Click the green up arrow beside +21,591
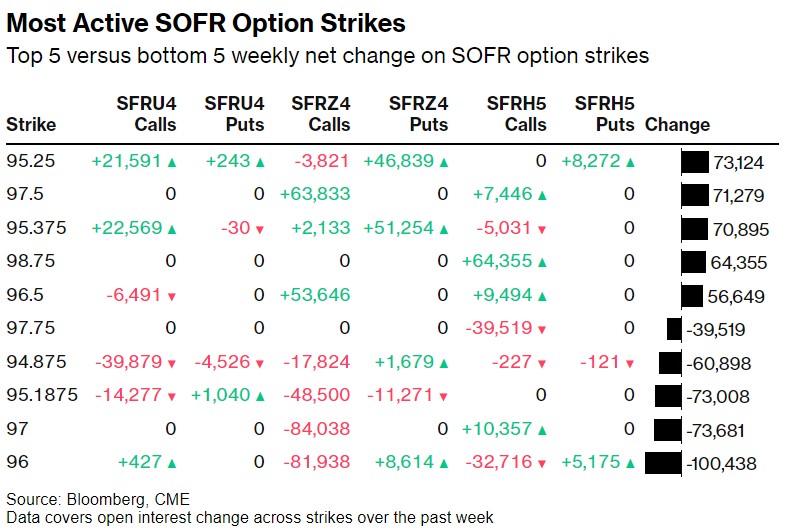The height and width of the screenshot is (532, 792). (x=171, y=161)
